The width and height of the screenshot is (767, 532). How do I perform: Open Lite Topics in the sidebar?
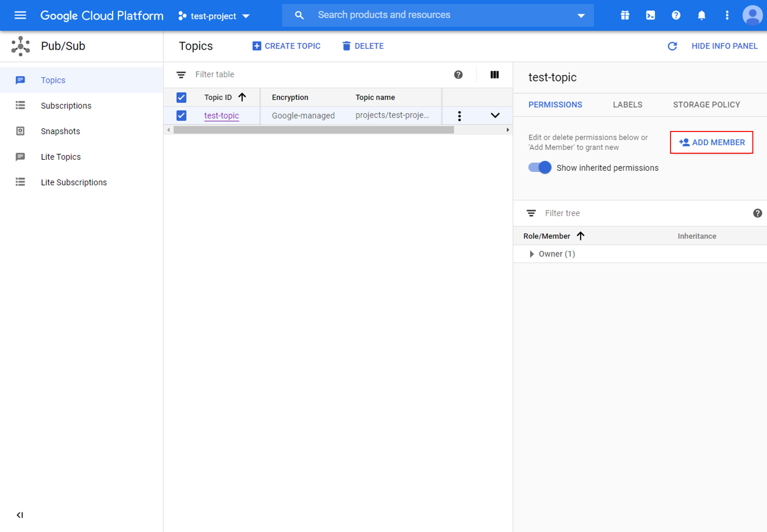pos(81,157)
